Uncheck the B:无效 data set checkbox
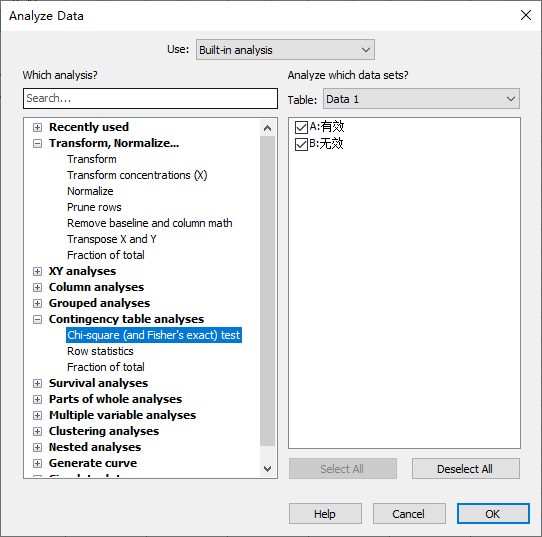Viewport: 542px width, 537px height. (x=301, y=144)
